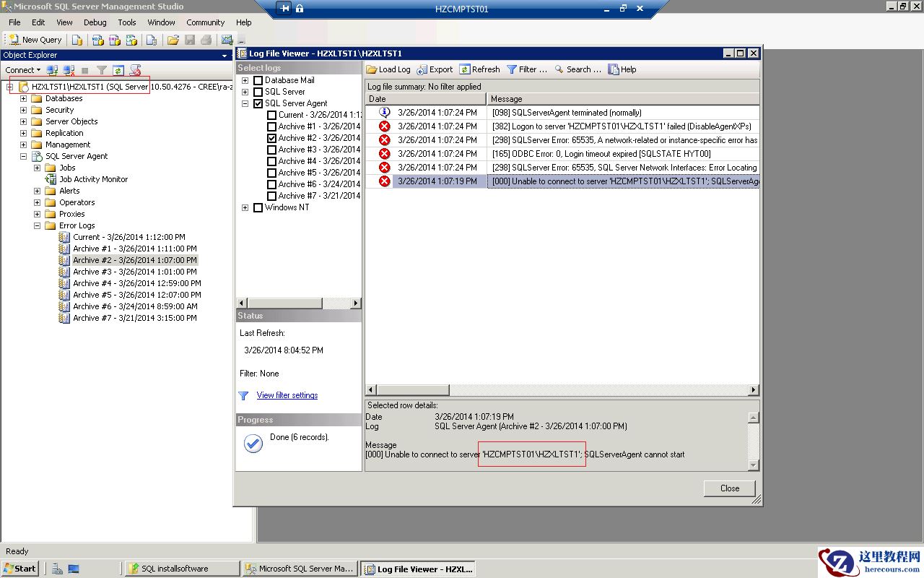
Task: Open the Filter settings in Log File Viewer
Action: pyautogui.click(x=526, y=69)
